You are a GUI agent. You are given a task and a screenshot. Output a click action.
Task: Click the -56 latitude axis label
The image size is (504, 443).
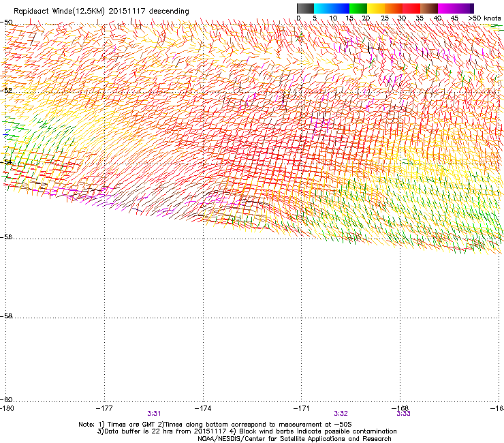(7, 237)
